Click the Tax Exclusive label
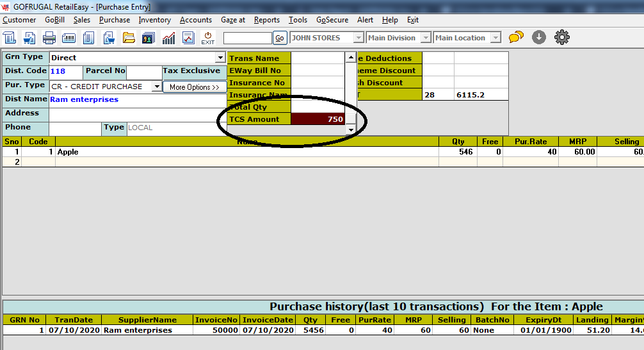644x350 pixels. tap(191, 71)
